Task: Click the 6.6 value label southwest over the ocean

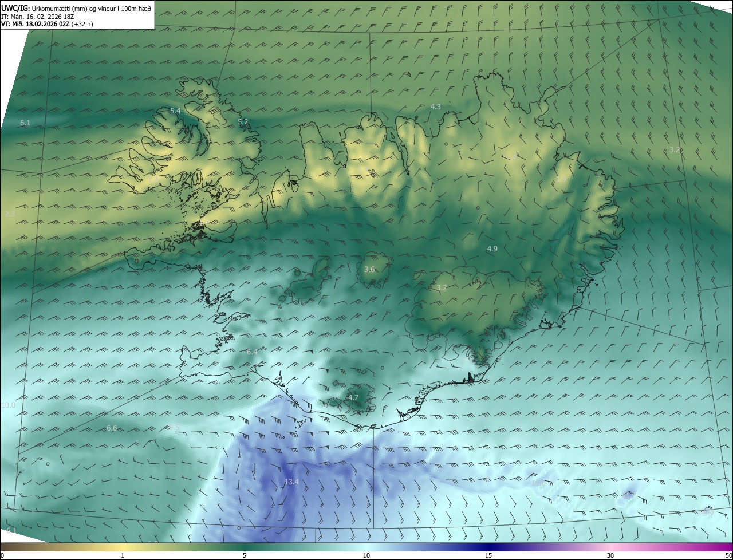Action: tap(112, 428)
